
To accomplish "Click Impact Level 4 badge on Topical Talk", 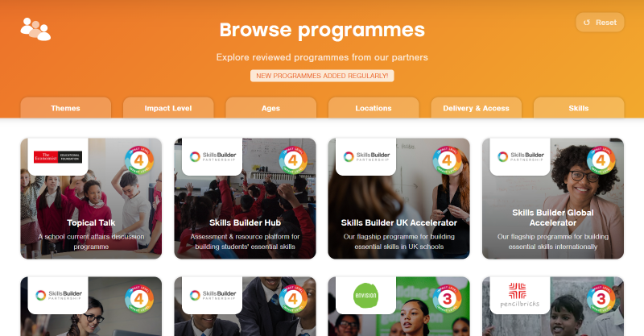I will pos(139,160).
